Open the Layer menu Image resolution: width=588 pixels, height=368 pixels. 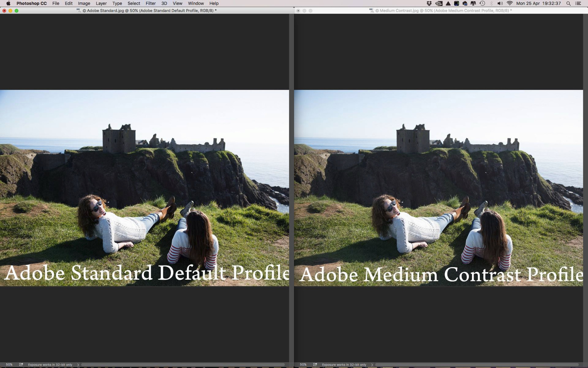101,3
